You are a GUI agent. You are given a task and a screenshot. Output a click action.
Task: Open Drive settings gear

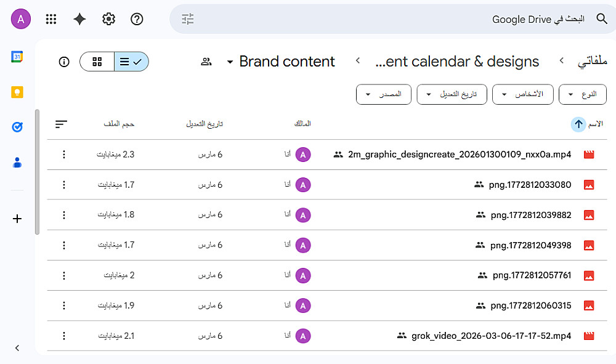pos(108,19)
